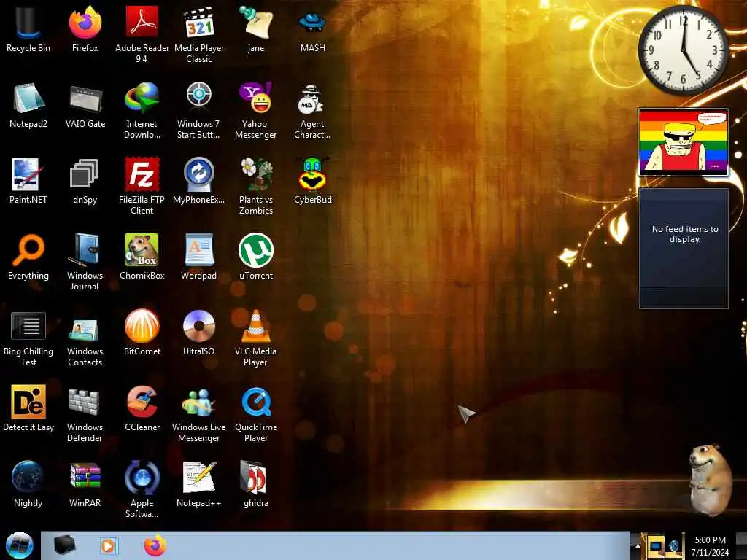Viewport: 747px width, 560px height.
Task: Open the Windows Start orb
Action: tap(19, 545)
